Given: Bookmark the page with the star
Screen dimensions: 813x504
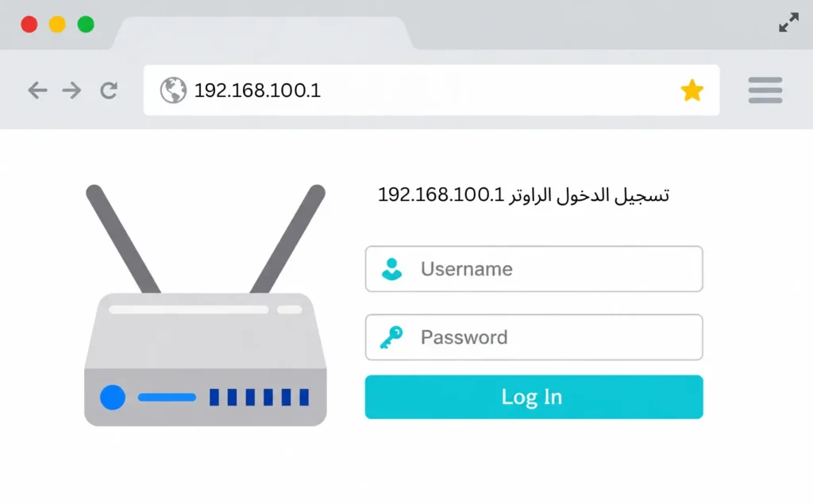Looking at the screenshot, I should (x=692, y=90).
